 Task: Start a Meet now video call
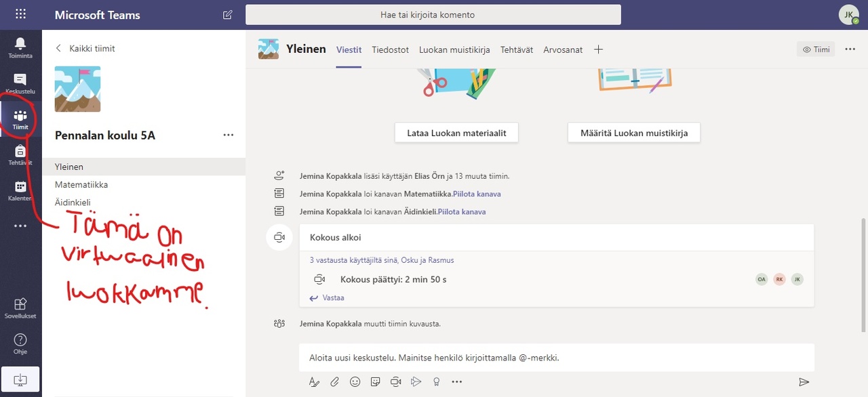click(395, 382)
